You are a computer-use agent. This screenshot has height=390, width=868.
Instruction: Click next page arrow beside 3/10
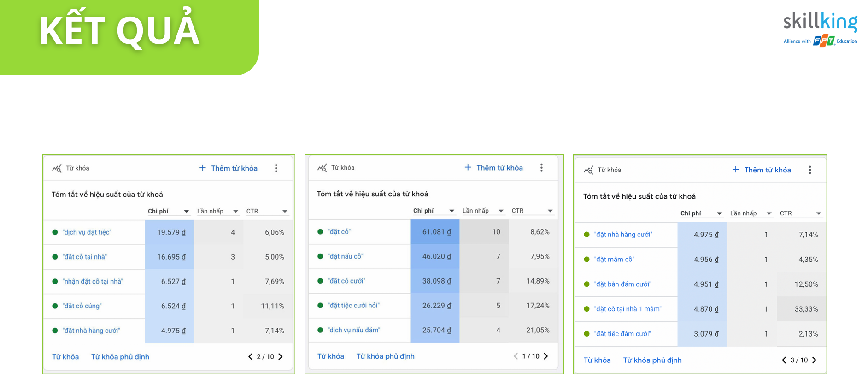814,360
